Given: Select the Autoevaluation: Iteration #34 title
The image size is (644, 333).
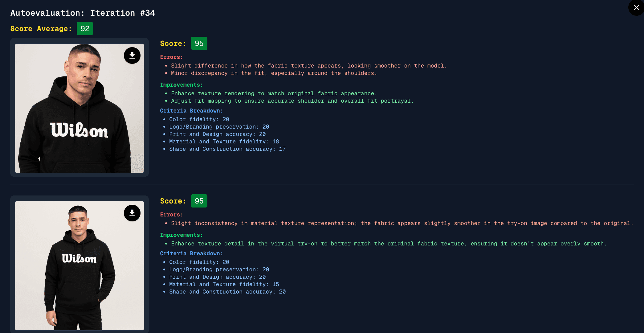Looking at the screenshot, I should click(x=83, y=13).
